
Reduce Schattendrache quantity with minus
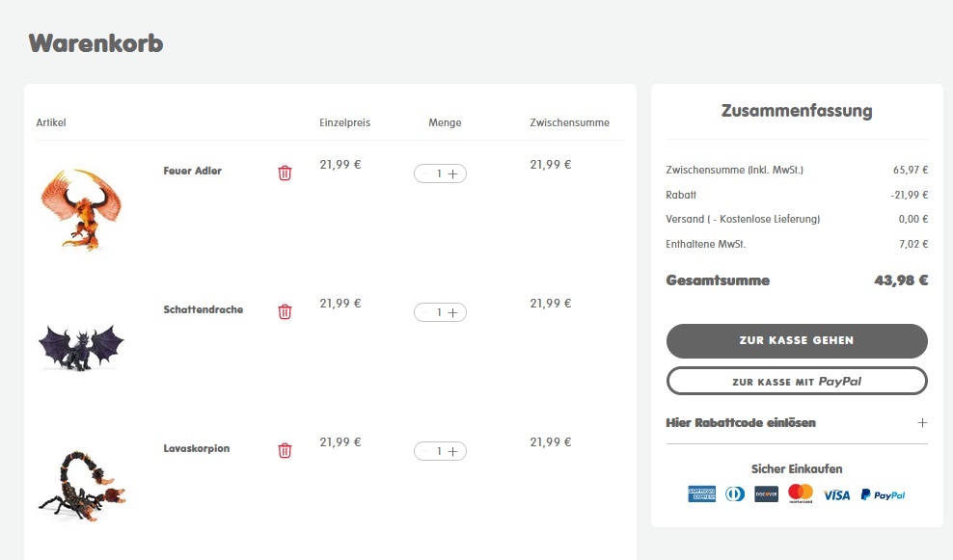pyautogui.click(x=424, y=312)
